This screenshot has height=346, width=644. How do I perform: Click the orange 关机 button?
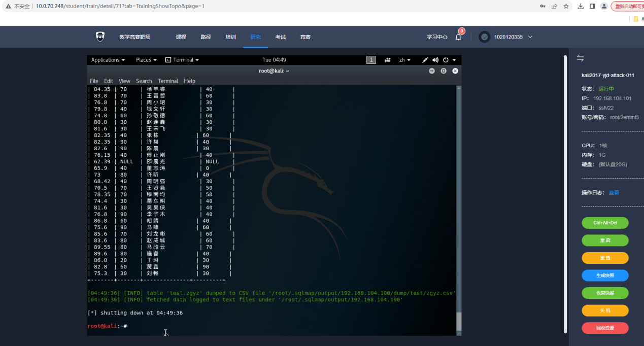click(x=605, y=310)
